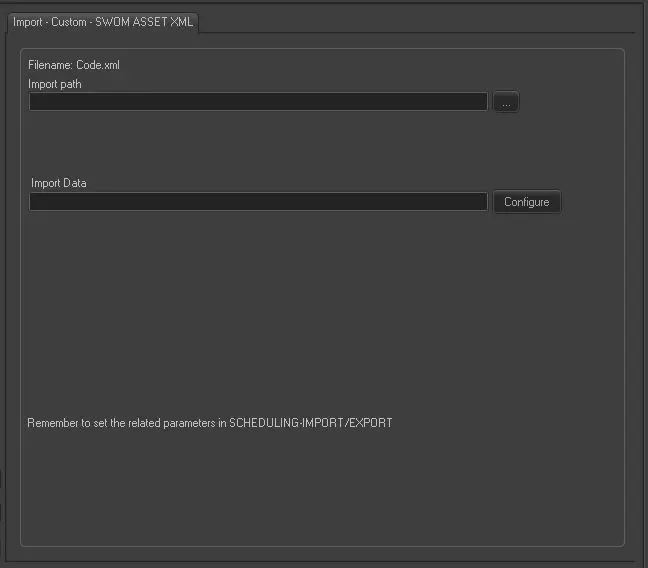Focus the Import path text field
The width and height of the screenshot is (648, 568).
[257, 102]
